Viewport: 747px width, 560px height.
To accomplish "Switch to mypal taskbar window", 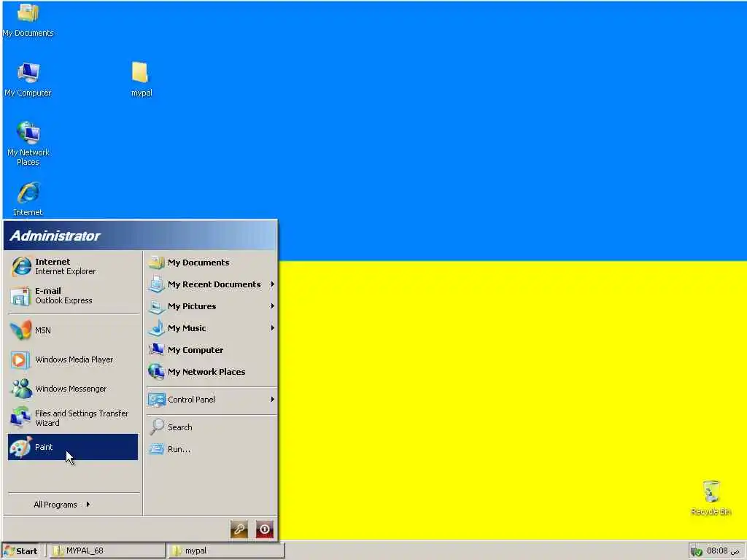I will 226,551.
